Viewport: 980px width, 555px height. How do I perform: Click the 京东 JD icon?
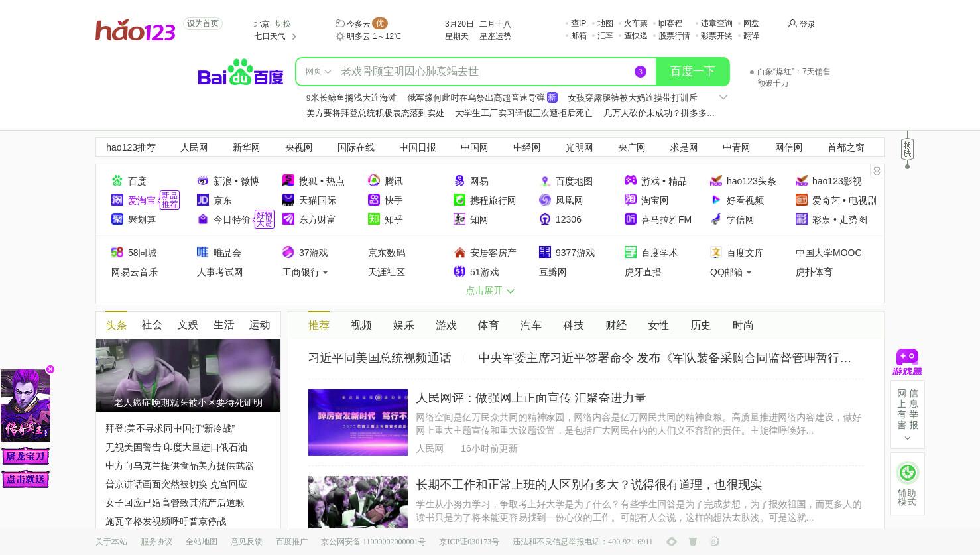tap(203, 200)
